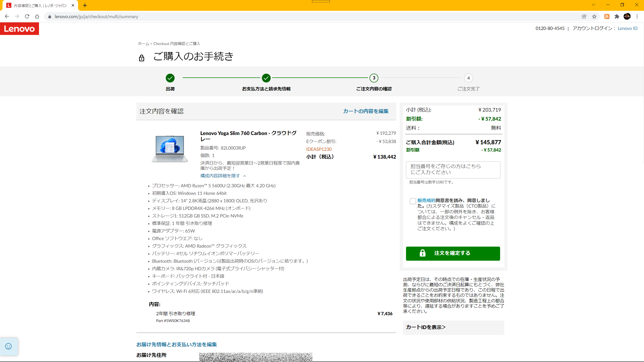Click 注文を確定する button

tap(453, 253)
